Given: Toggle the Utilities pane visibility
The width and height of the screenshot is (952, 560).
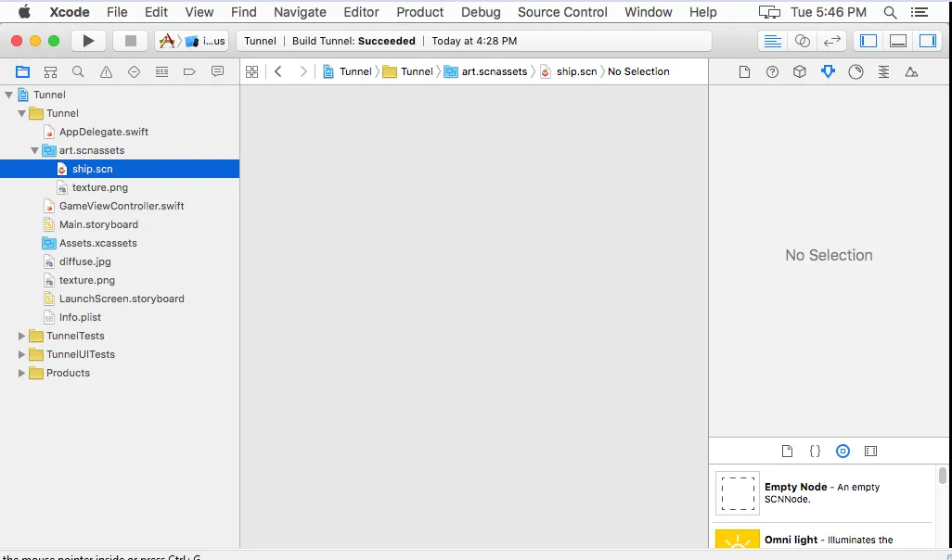Looking at the screenshot, I should [x=928, y=41].
